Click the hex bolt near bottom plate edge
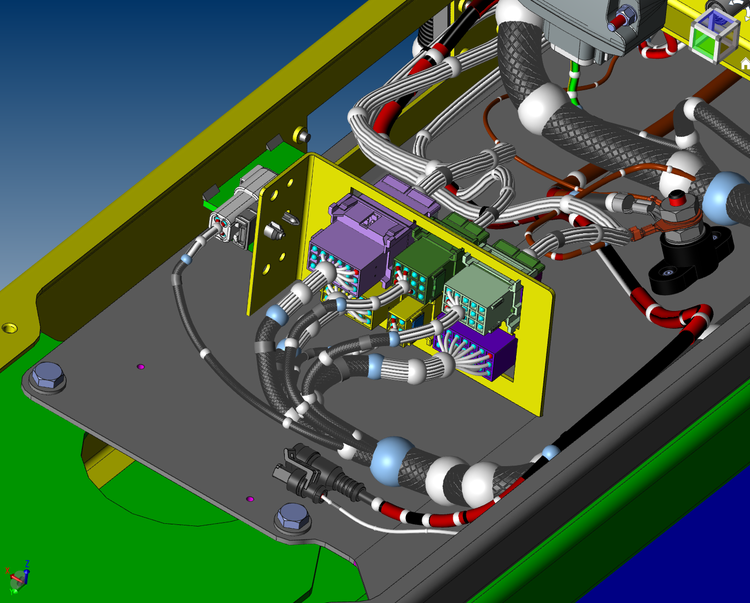750x603 pixels. (292, 517)
